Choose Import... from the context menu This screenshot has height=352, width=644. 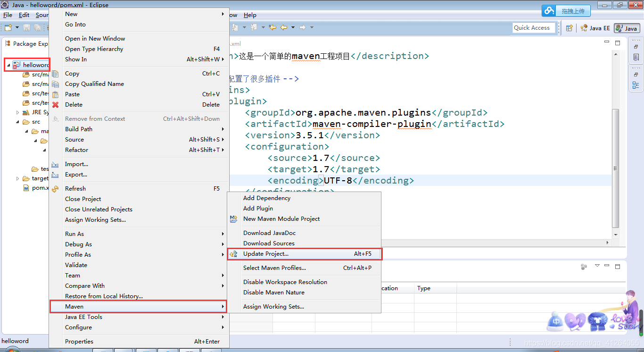coord(139,164)
